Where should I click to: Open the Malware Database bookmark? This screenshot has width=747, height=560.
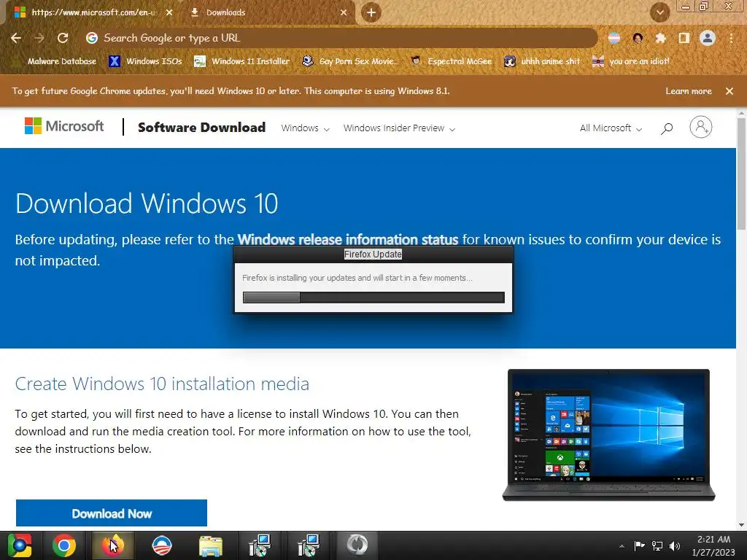pyautogui.click(x=55, y=61)
